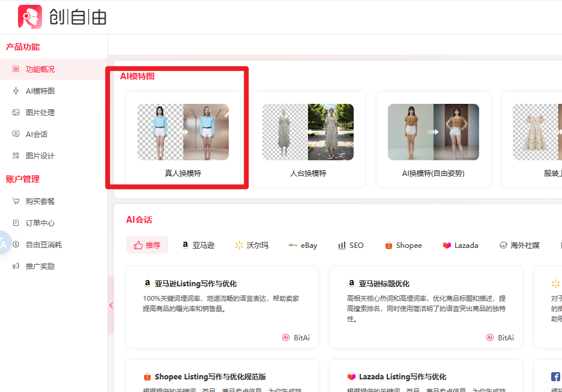
Task: Click the 推广奖励 megaphone icon
Action: click(x=16, y=266)
